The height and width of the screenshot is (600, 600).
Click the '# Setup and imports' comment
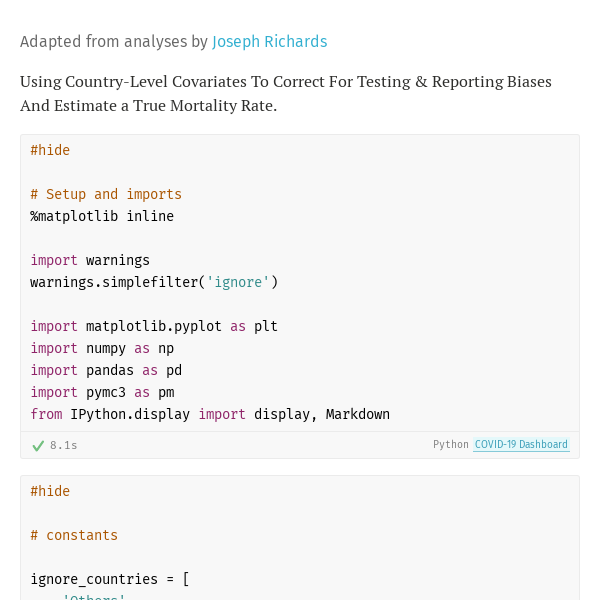pyautogui.click(x=106, y=194)
